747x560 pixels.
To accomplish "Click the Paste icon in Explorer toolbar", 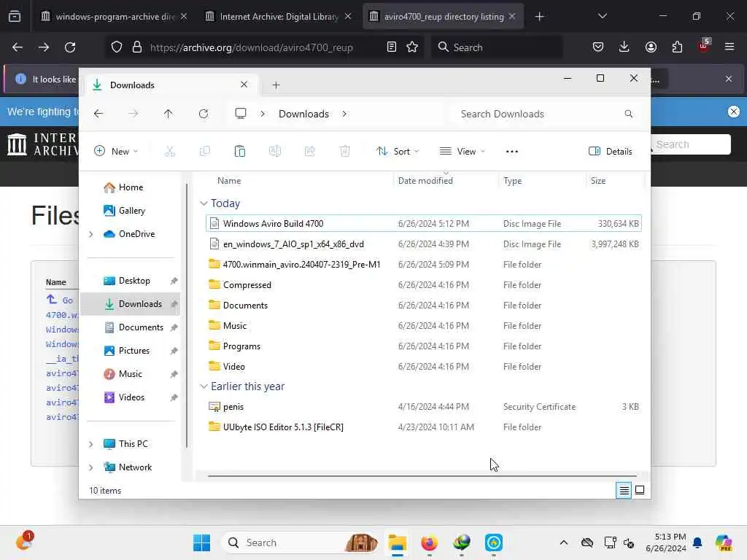I will (239, 152).
